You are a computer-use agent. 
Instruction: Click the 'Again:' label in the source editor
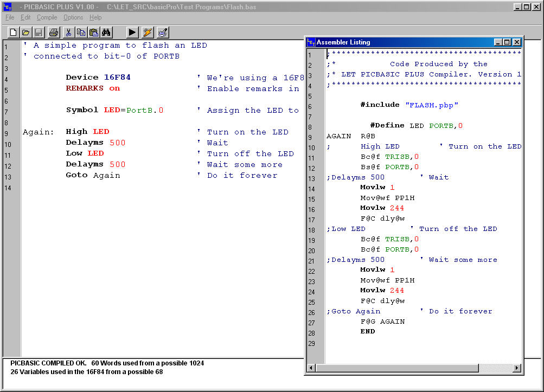pos(38,132)
